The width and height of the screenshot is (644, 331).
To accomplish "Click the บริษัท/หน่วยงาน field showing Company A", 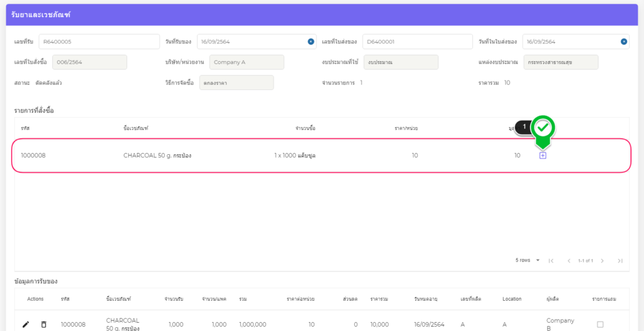I will tap(246, 62).
